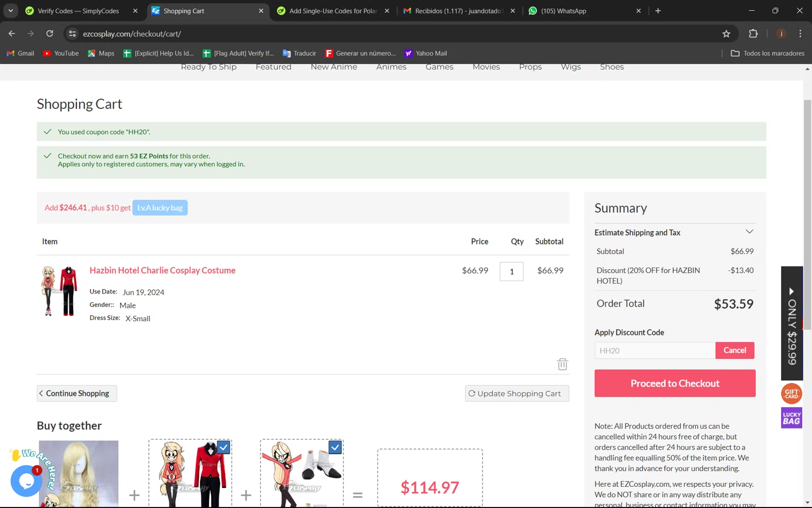Click cart item costume thumbnail
The image size is (812, 508).
59,291
